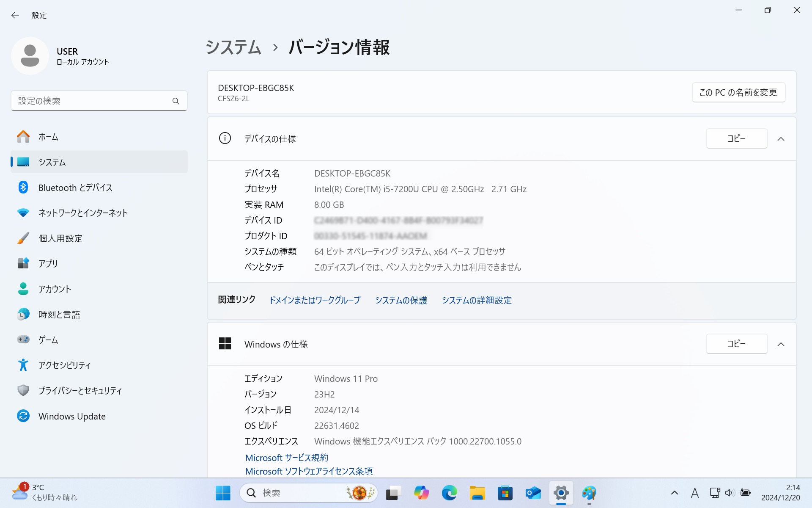Click the taskbar 検索 search box

309,493
